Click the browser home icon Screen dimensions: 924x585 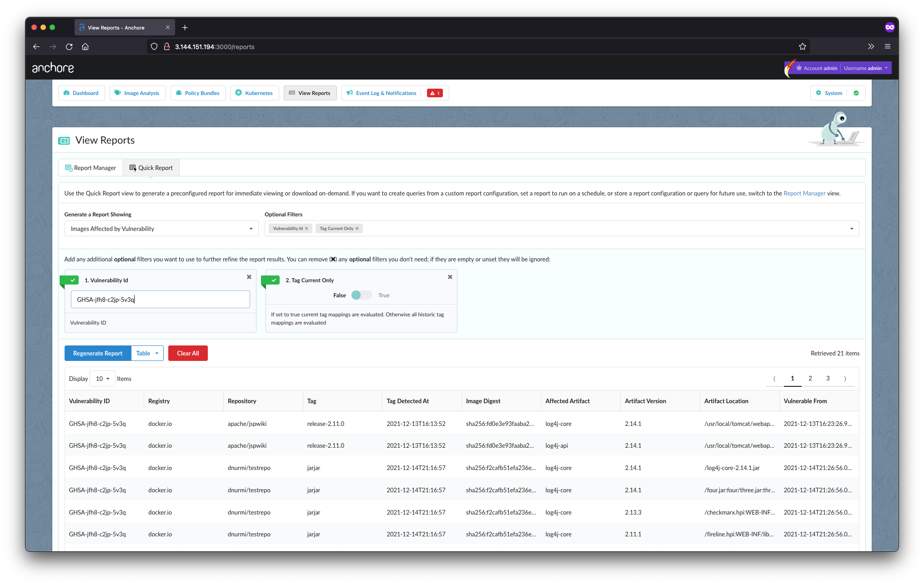point(85,46)
